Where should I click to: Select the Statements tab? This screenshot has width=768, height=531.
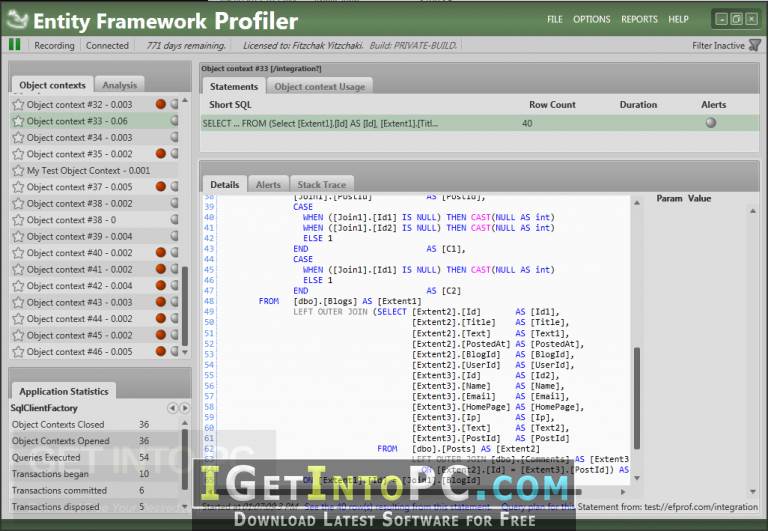(x=234, y=86)
